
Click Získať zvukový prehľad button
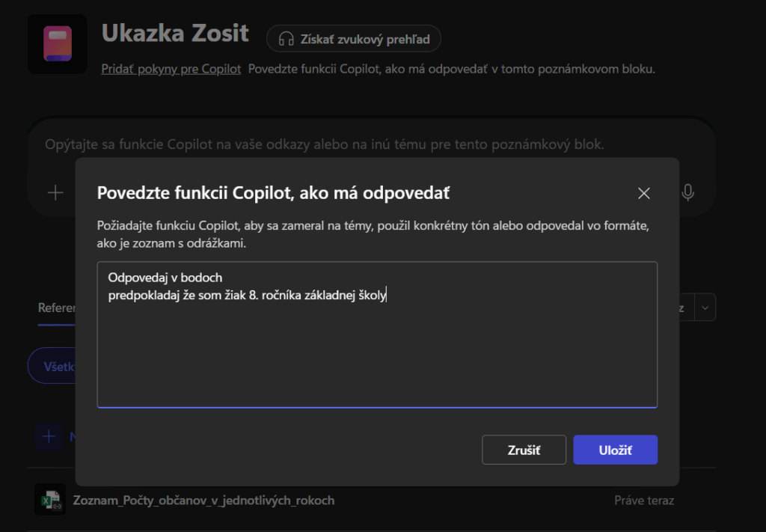pyautogui.click(x=354, y=39)
